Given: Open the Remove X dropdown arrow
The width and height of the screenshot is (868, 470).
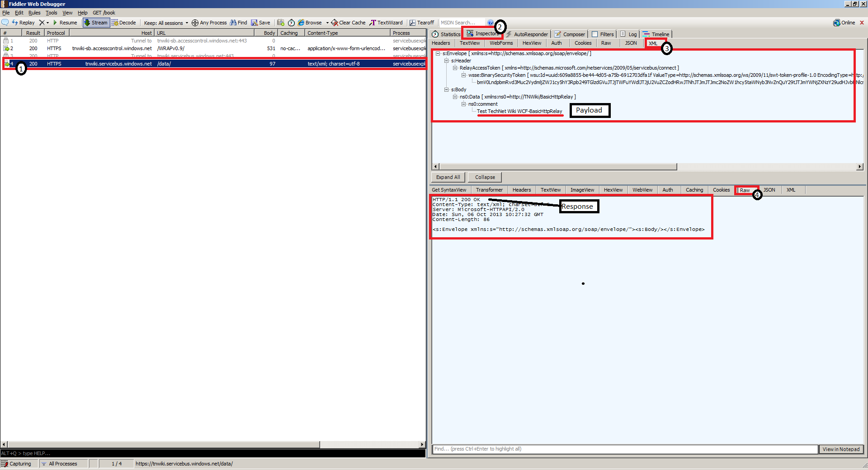Looking at the screenshot, I should (47, 23).
